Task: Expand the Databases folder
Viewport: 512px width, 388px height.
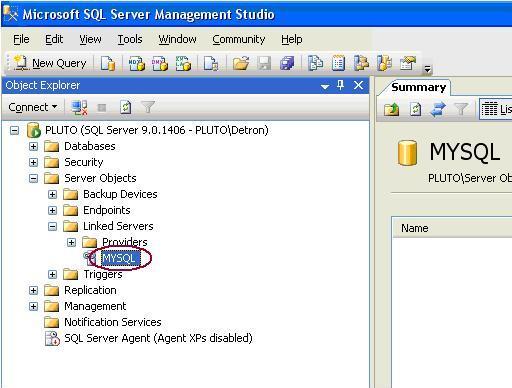Action: pyautogui.click(x=33, y=146)
